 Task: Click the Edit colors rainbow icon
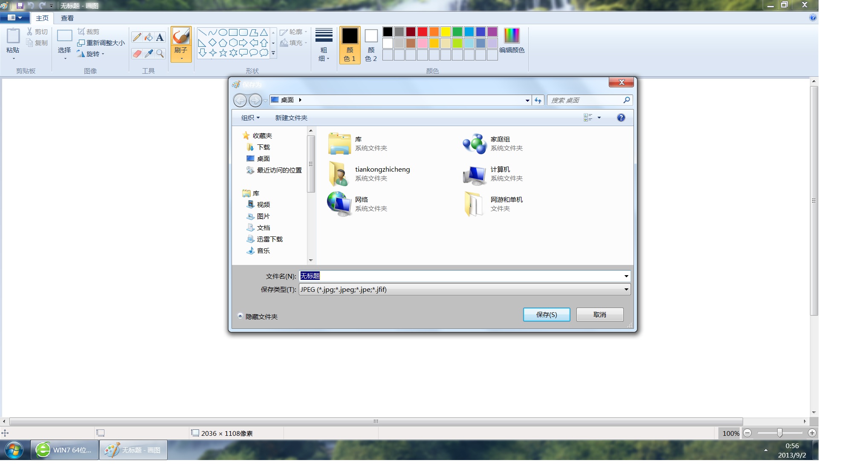512,36
